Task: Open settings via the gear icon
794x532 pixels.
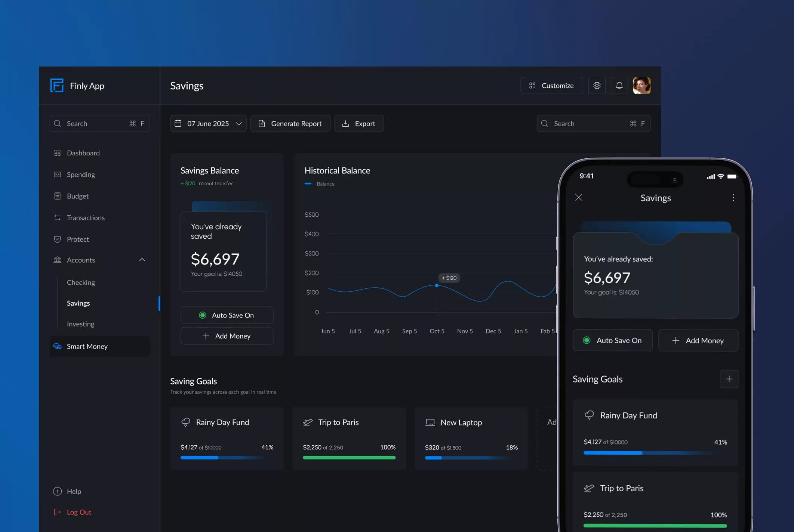Action: coord(597,86)
